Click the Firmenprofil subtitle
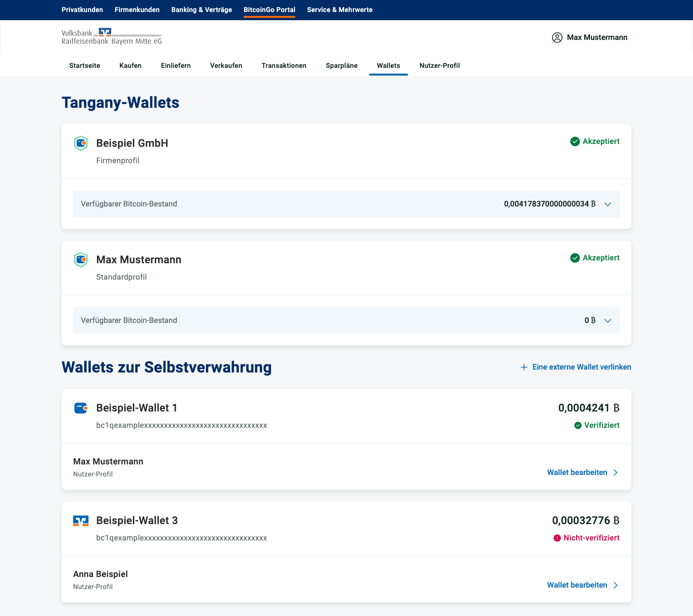The image size is (693, 616). point(118,161)
